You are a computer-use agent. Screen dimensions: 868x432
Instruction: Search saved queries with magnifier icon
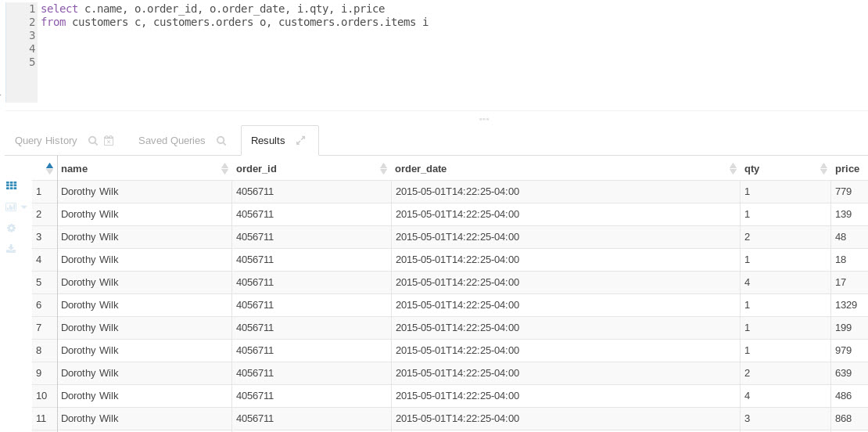(221, 141)
